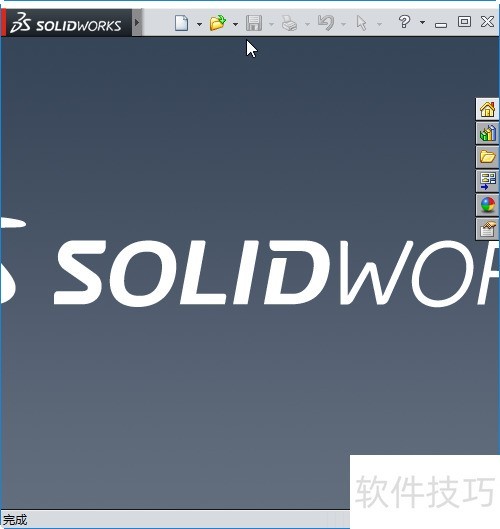This screenshot has width=500, height=529.
Task: Maximize the SOLIDWORKS window
Action: click(x=464, y=22)
